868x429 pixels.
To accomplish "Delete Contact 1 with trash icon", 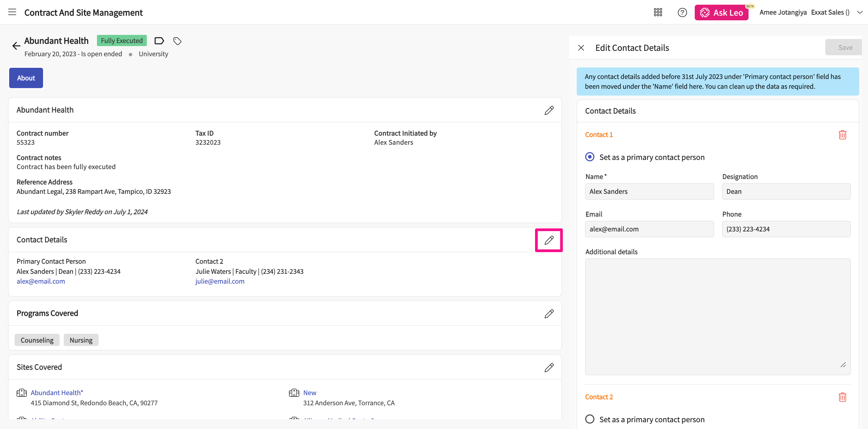I will coord(842,135).
